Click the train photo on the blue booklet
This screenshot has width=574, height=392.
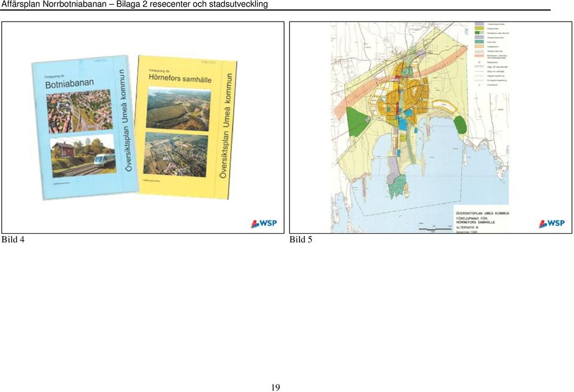(83, 155)
